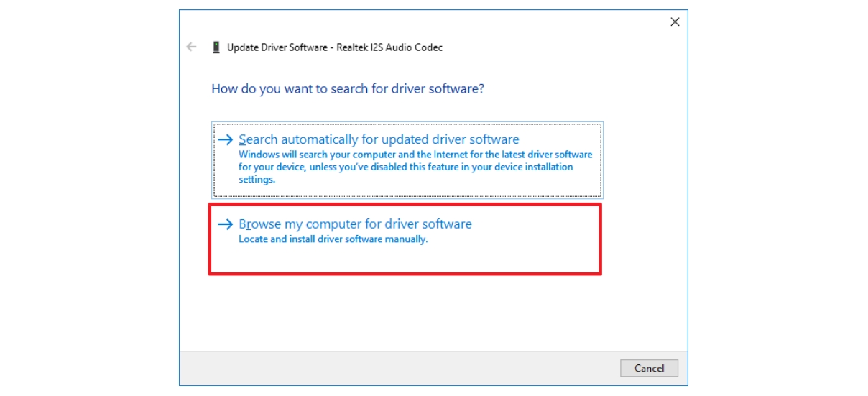Image resolution: width=868 pixels, height=396 pixels.
Task: Click the 'settings.' line ending the search description
Action: 257,180
